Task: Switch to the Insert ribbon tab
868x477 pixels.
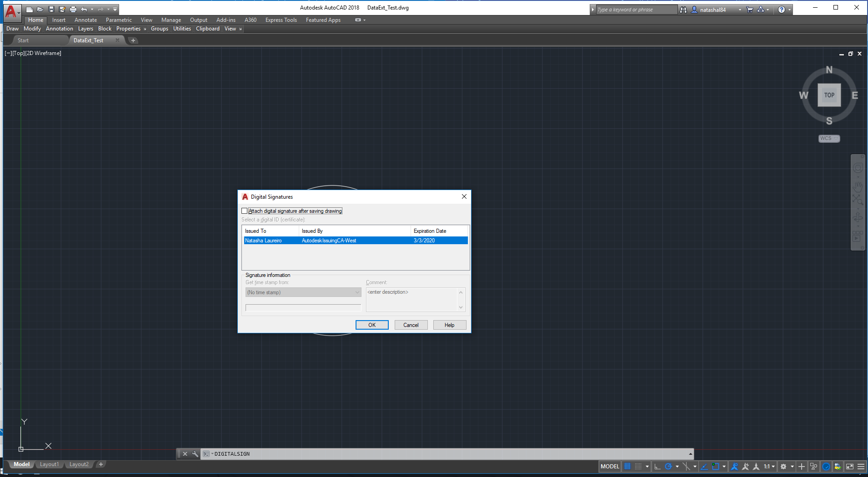Action: (59, 20)
